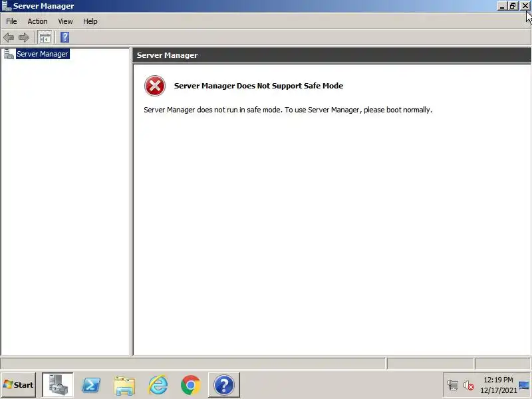The width and height of the screenshot is (532, 399).
Task: Click Server Manager taskbar icon
Action: click(57, 385)
